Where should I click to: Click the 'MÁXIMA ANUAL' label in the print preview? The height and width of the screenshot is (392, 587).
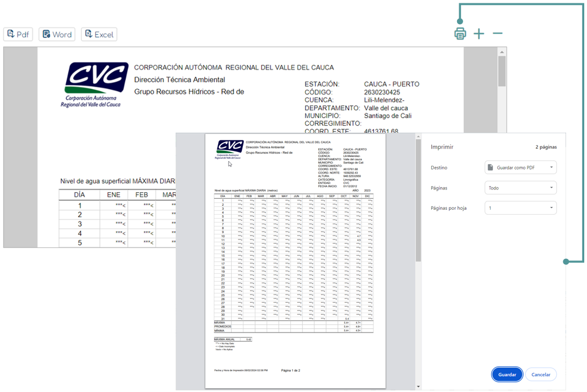[225, 339]
